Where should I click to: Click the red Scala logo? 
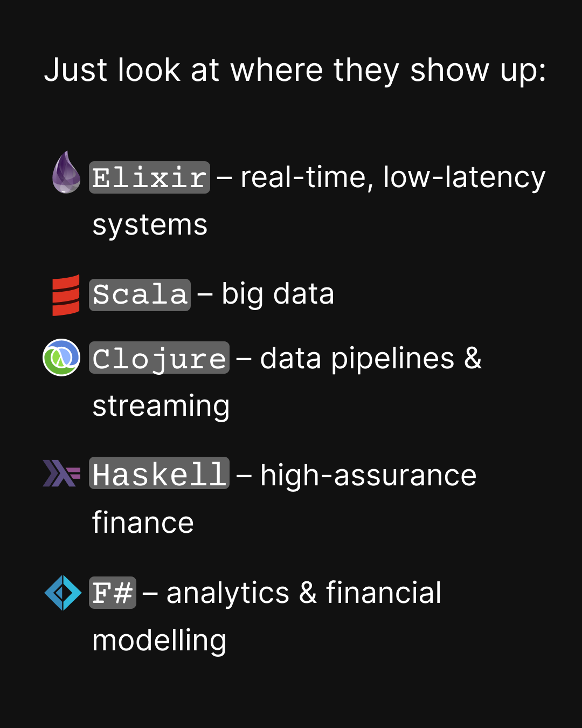66,295
